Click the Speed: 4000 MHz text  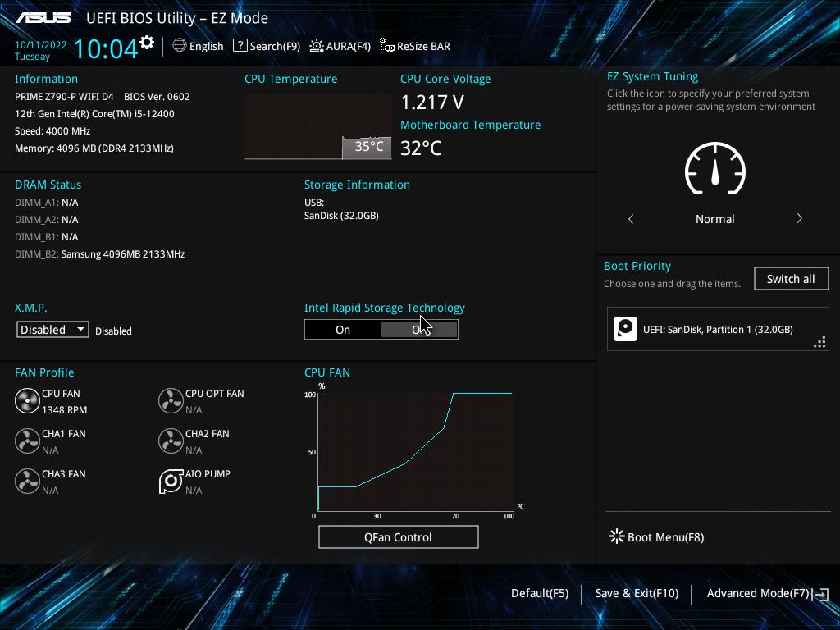pos(52,131)
